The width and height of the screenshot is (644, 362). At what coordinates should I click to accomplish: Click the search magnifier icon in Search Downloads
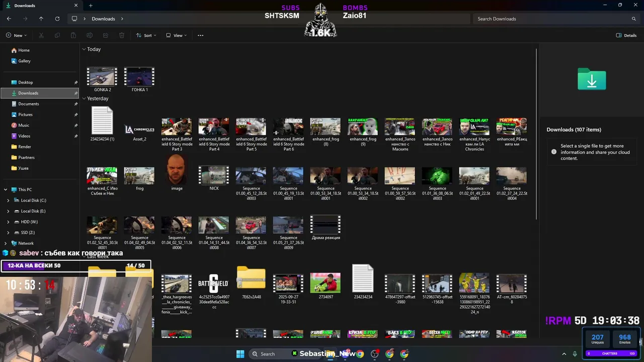click(x=633, y=19)
